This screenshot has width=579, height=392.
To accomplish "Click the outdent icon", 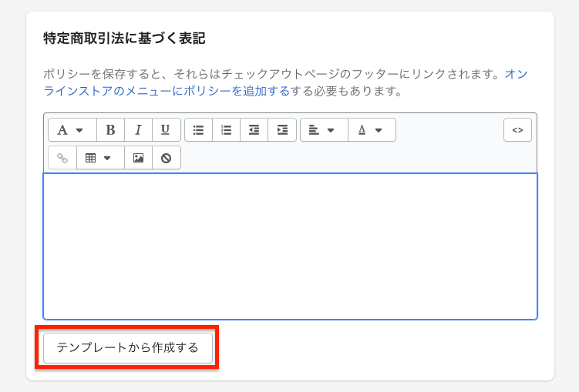I will click(x=254, y=130).
